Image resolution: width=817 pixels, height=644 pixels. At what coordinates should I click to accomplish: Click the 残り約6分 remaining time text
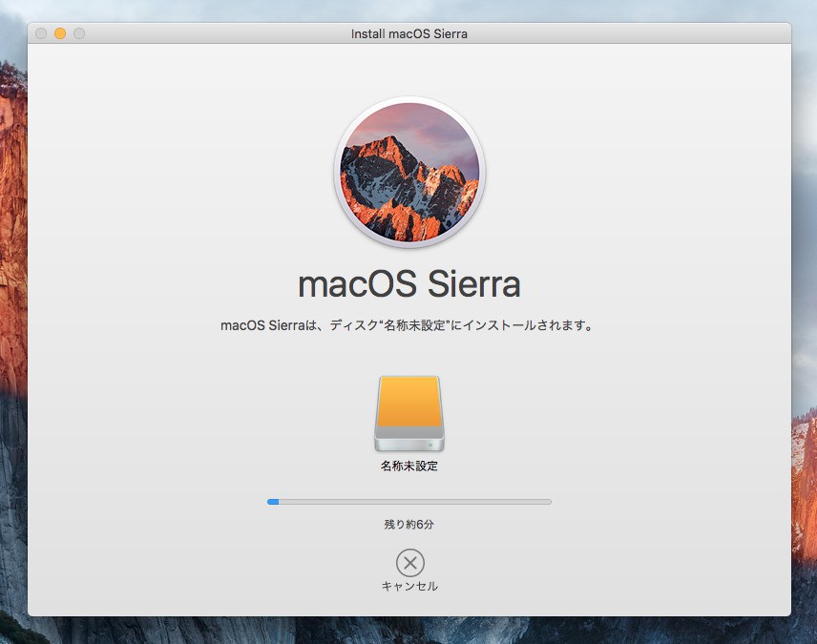pyautogui.click(x=409, y=525)
